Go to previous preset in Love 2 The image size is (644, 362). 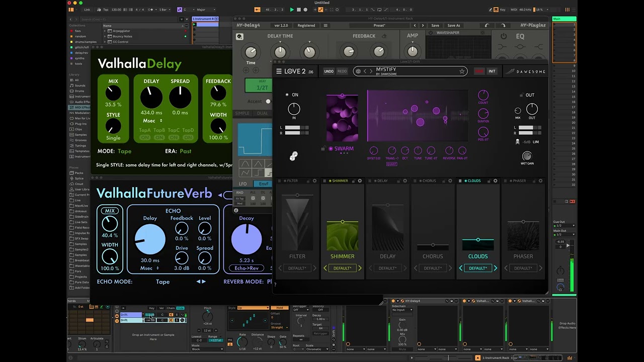click(366, 71)
